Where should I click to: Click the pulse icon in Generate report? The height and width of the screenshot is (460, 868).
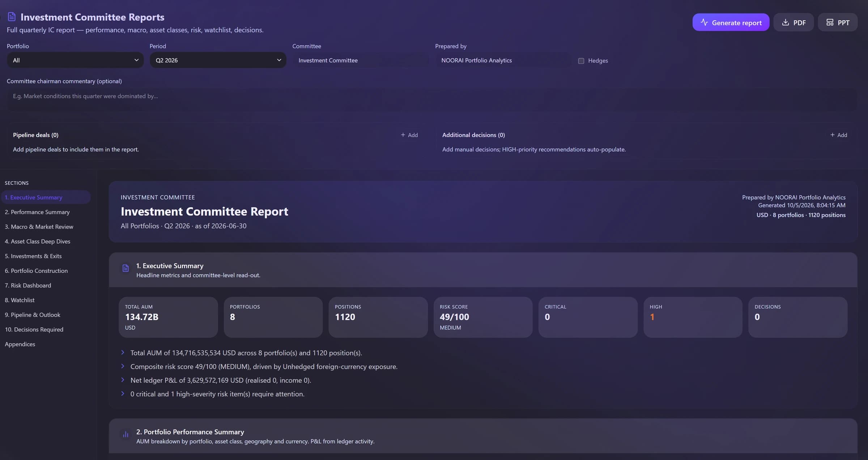click(x=704, y=22)
